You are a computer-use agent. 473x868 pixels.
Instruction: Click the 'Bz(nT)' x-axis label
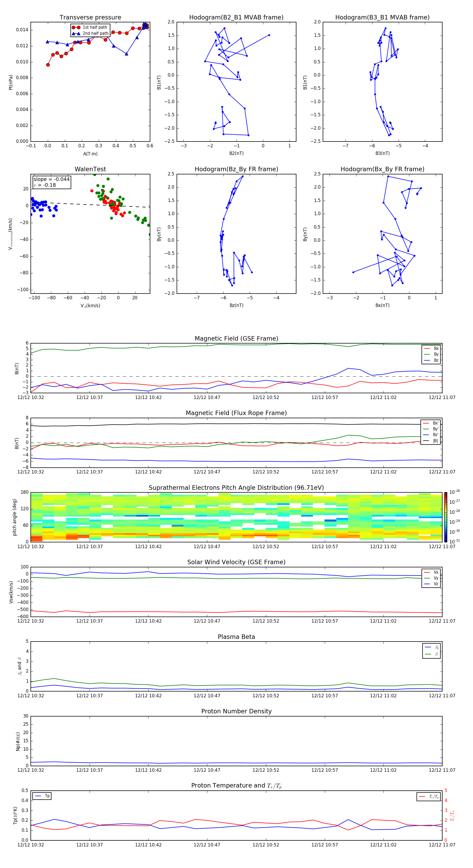click(x=236, y=305)
